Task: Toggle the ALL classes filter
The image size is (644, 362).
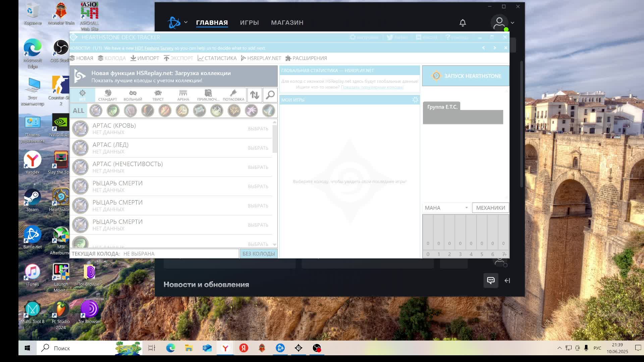Action: tap(78, 111)
